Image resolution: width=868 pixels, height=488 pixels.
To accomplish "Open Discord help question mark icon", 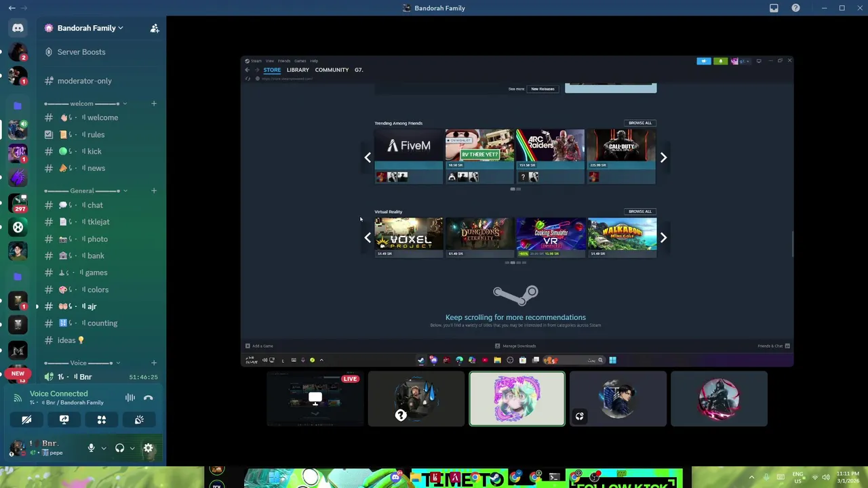I will [x=795, y=8].
